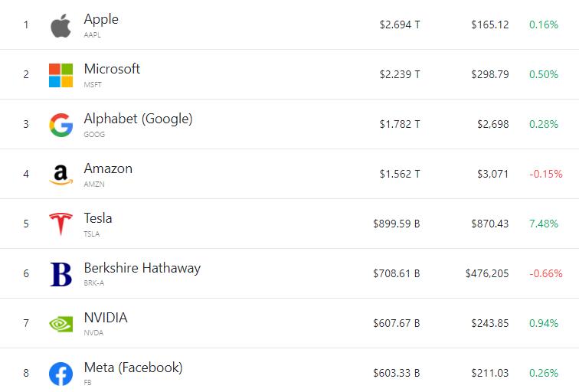This screenshot has width=579, height=392.
Task: Open the Apple company link
Action: (x=101, y=19)
